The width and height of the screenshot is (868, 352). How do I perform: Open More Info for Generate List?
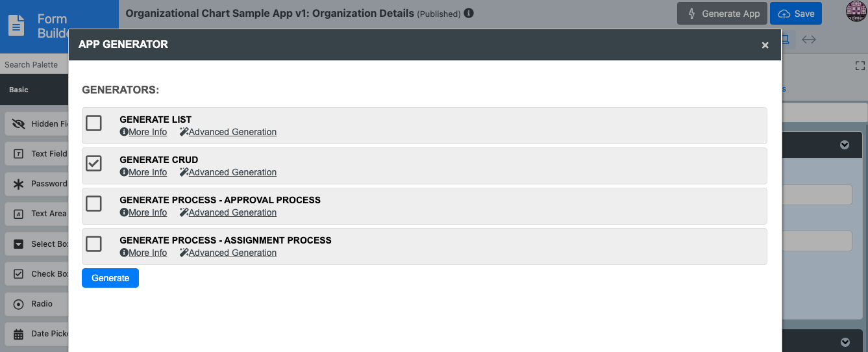[x=143, y=132]
